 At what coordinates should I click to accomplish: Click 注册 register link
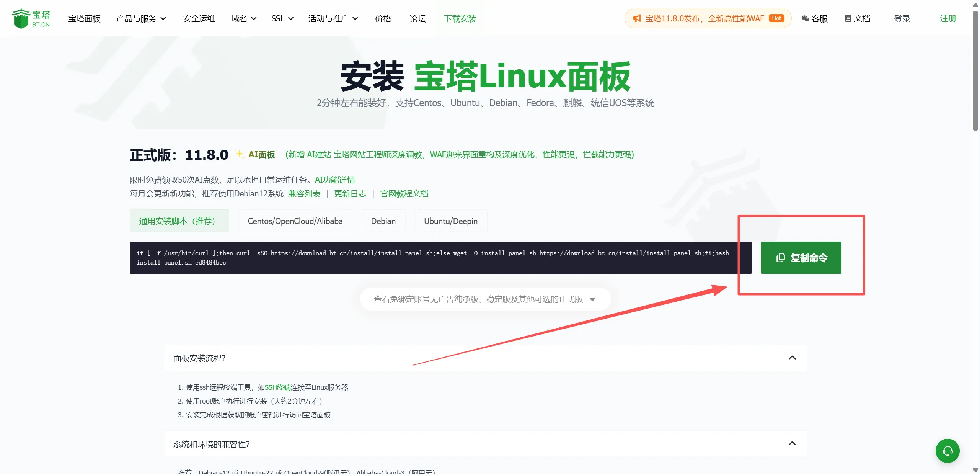[947, 18]
